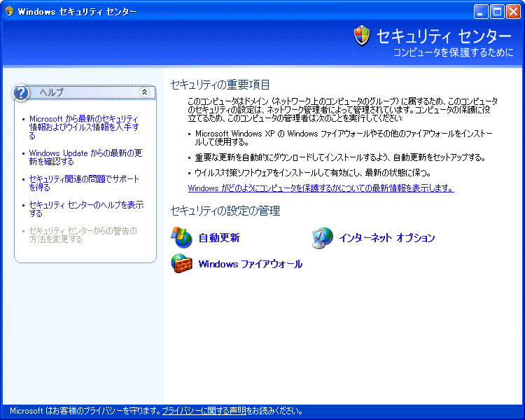This screenshot has width=525, height=420.
Task: Click the blue question mark help icon
Action: pos(21,93)
